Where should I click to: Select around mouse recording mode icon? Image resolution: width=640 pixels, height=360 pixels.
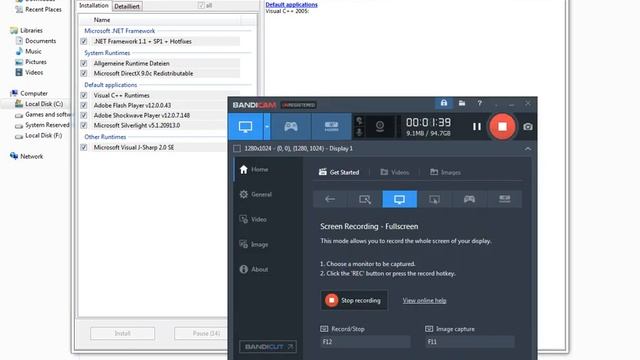[434, 199]
